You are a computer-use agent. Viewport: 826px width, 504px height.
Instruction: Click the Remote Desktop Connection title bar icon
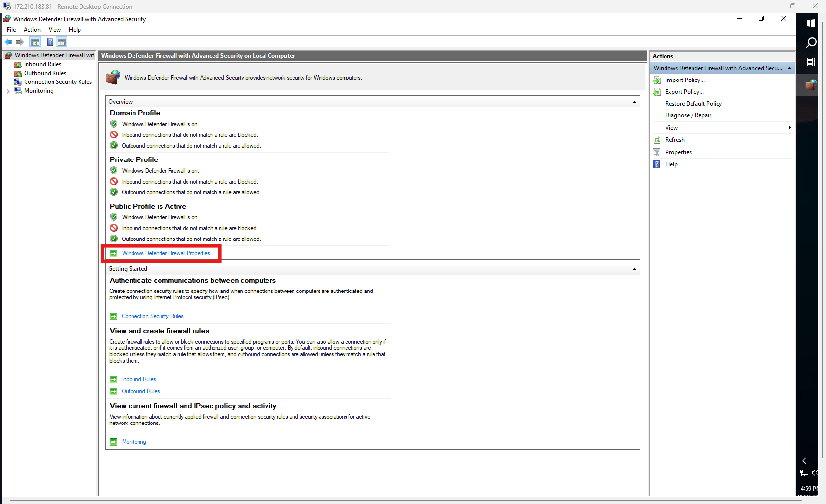7,6
